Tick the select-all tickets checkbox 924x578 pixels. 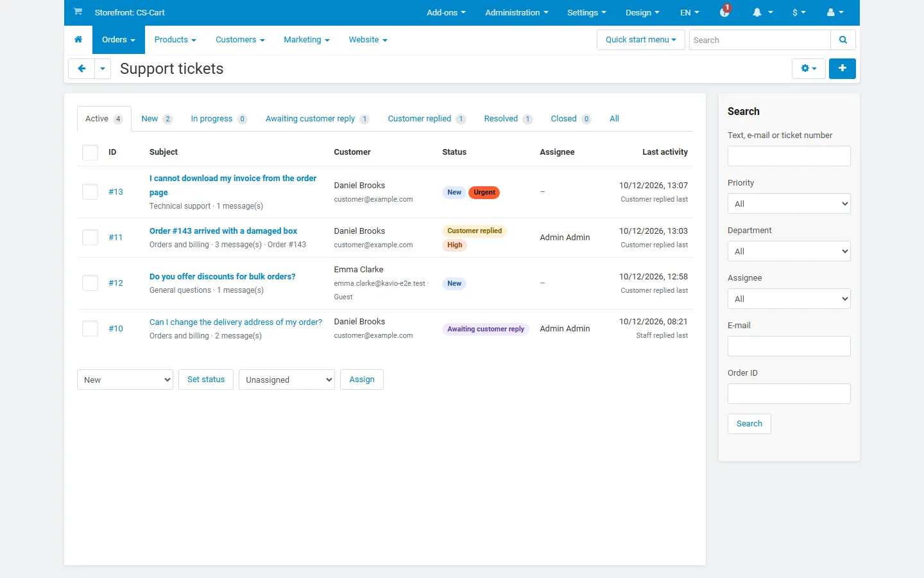(x=90, y=152)
